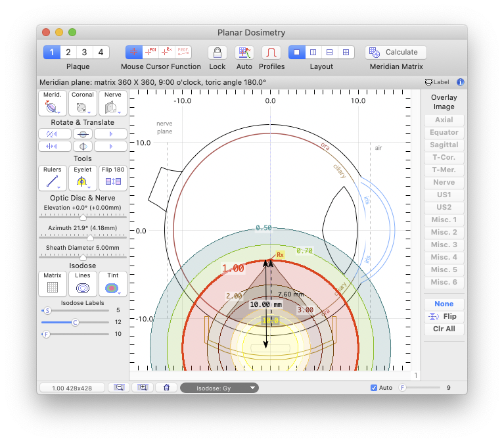Click the Clr All button
Viewport: 504px width, 443px height.
tap(444, 329)
